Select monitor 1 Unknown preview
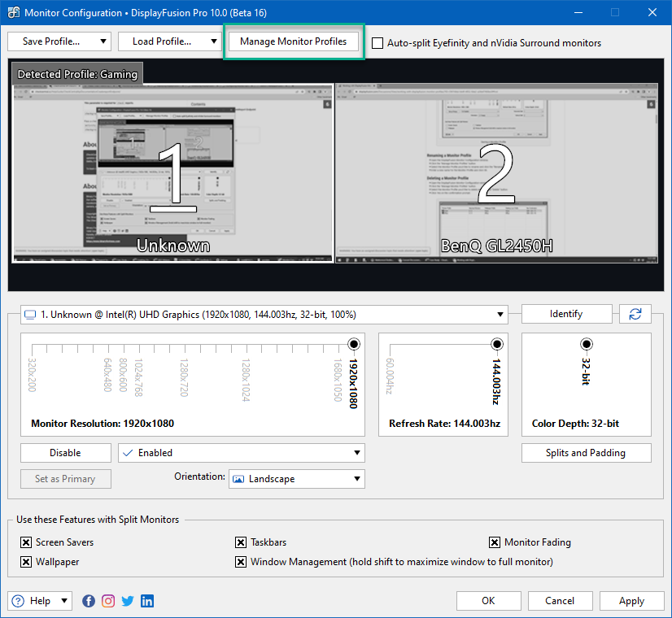672x618 pixels. pyautogui.click(x=172, y=173)
